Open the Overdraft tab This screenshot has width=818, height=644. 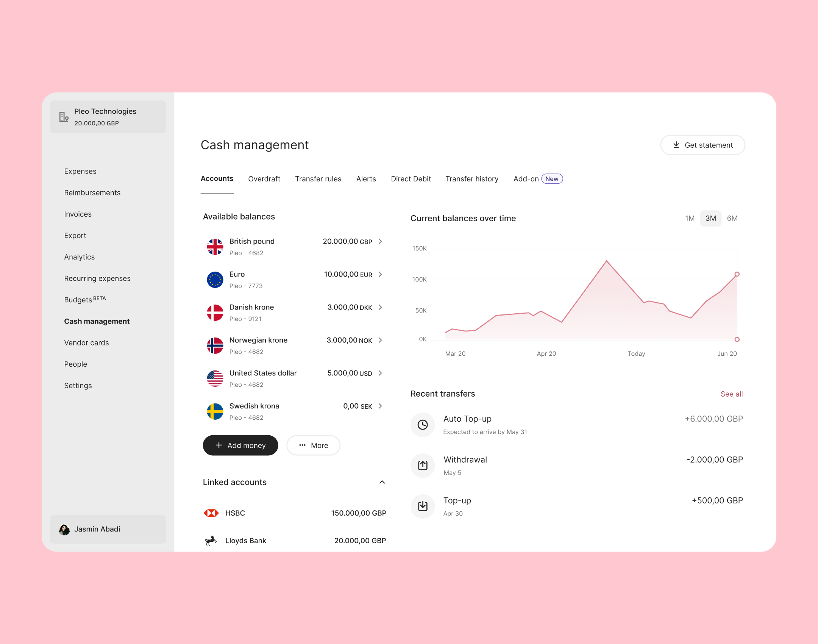click(x=264, y=179)
